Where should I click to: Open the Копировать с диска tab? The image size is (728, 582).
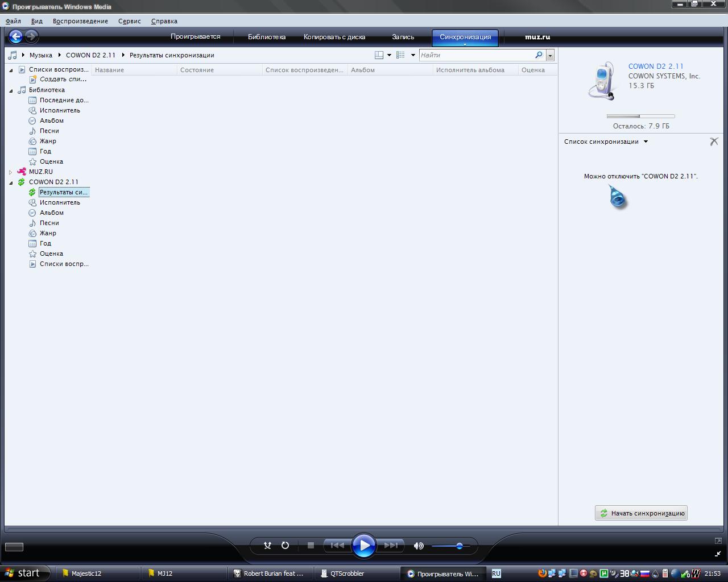point(334,37)
